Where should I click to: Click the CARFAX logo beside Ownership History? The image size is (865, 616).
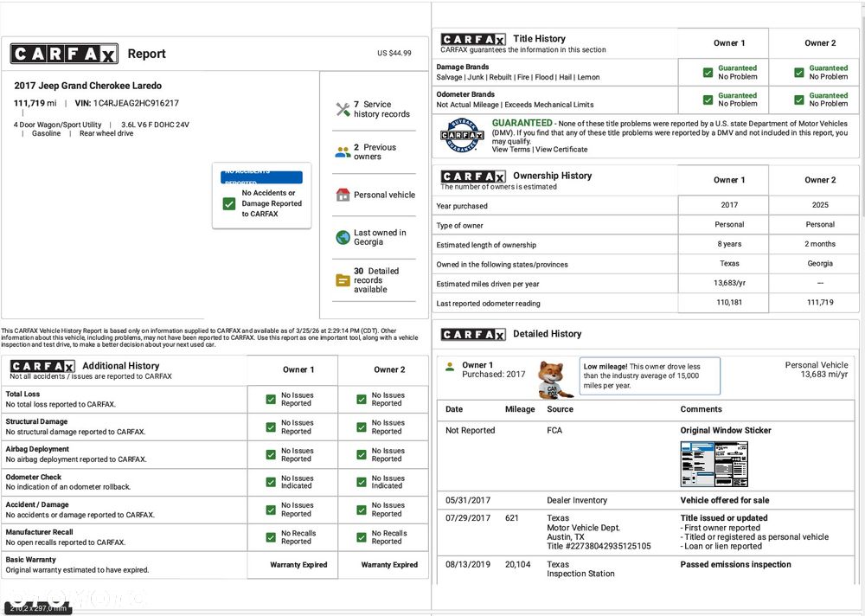pos(473,176)
